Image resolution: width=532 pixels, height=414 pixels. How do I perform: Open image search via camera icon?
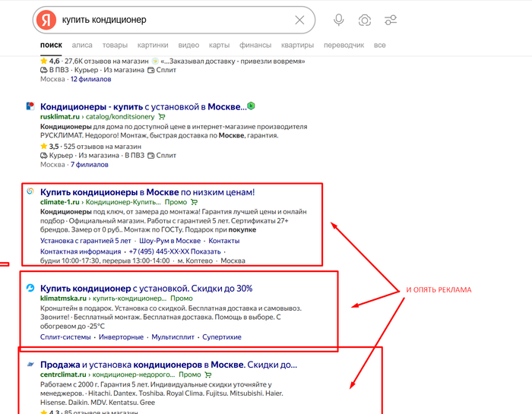(364, 21)
